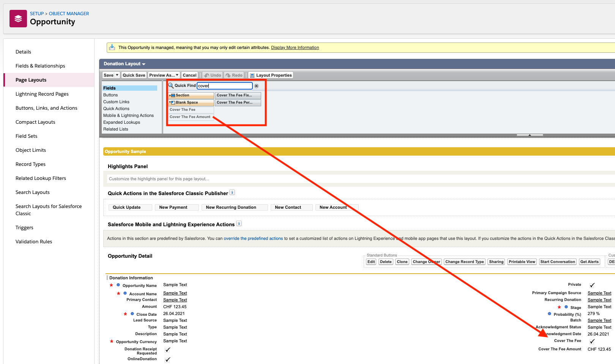Click the Clone standard button

[x=402, y=262]
